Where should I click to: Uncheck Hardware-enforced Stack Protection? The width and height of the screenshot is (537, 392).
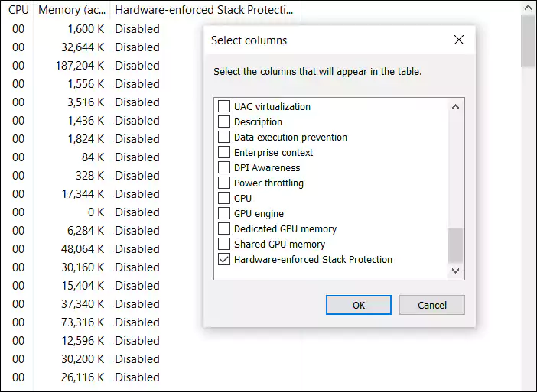click(x=224, y=259)
